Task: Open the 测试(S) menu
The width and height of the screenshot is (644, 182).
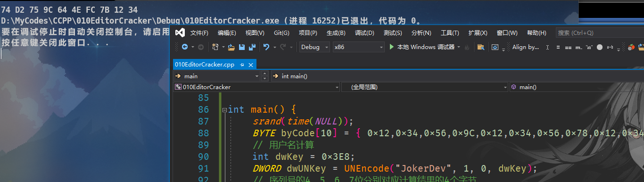Action: (x=393, y=33)
